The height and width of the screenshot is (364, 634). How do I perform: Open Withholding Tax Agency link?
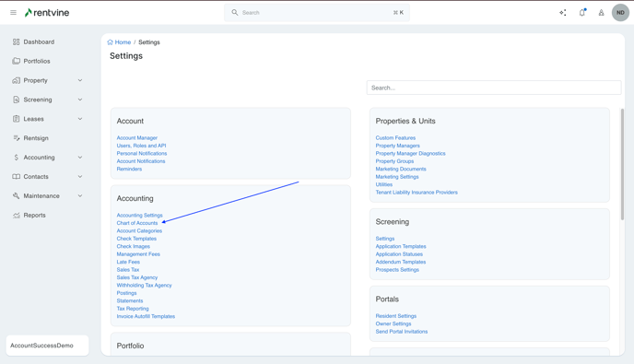145,285
